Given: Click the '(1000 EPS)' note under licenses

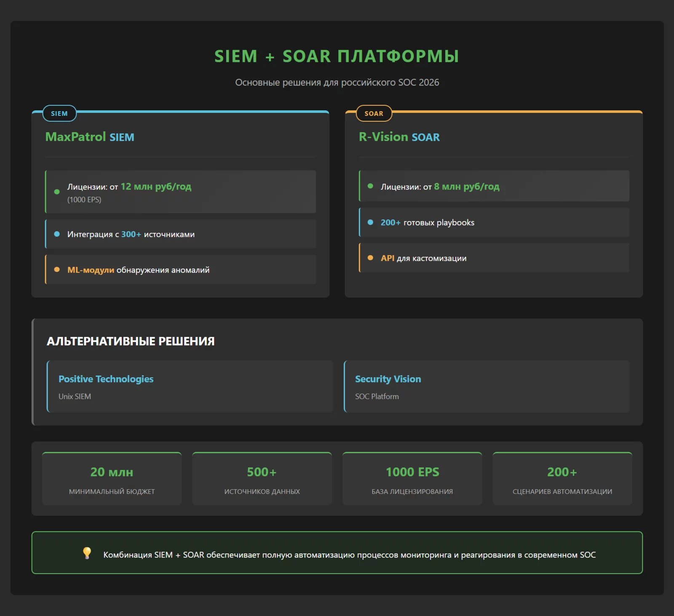Looking at the screenshot, I should click(x=84, y=200).
